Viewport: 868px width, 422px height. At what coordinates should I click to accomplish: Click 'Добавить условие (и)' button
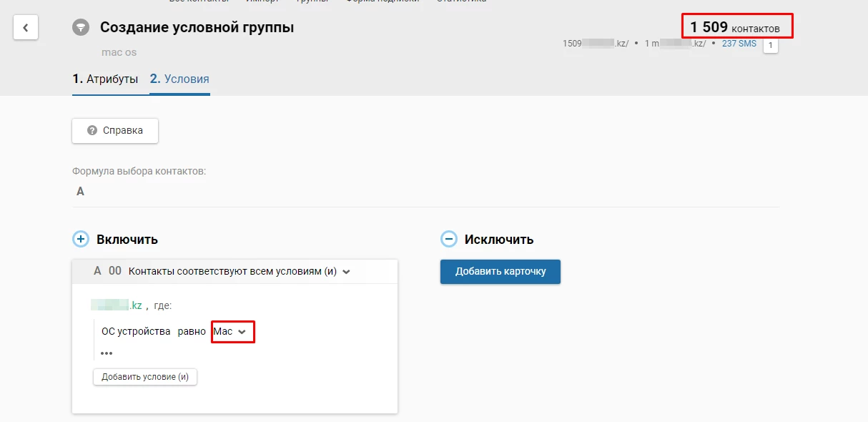point(144,376)
